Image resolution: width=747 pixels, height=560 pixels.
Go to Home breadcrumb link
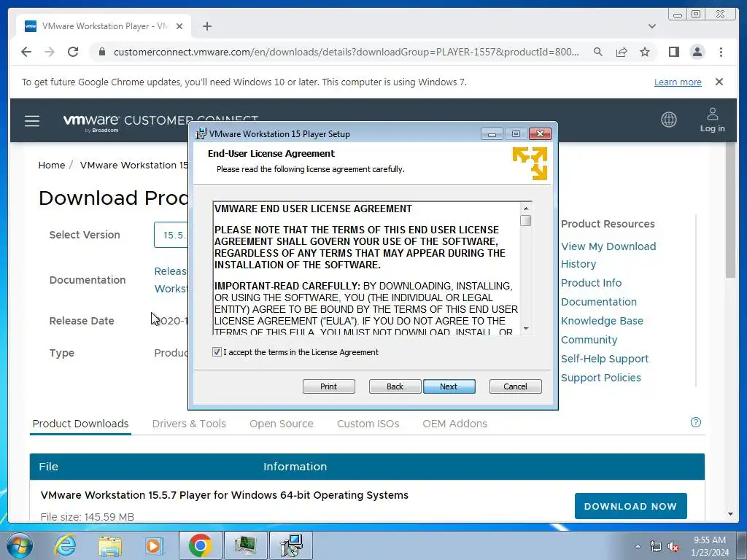pyautogui.click(x=52, y=166)
